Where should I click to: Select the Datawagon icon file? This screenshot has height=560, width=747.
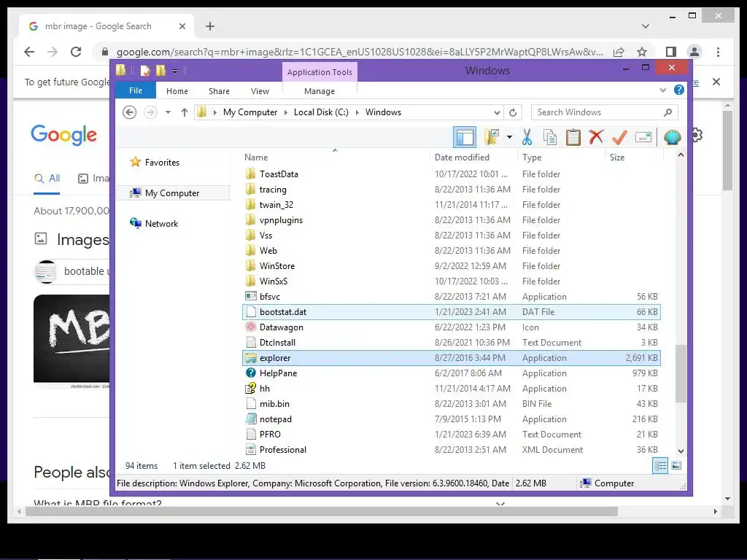(x=451, y=327)
